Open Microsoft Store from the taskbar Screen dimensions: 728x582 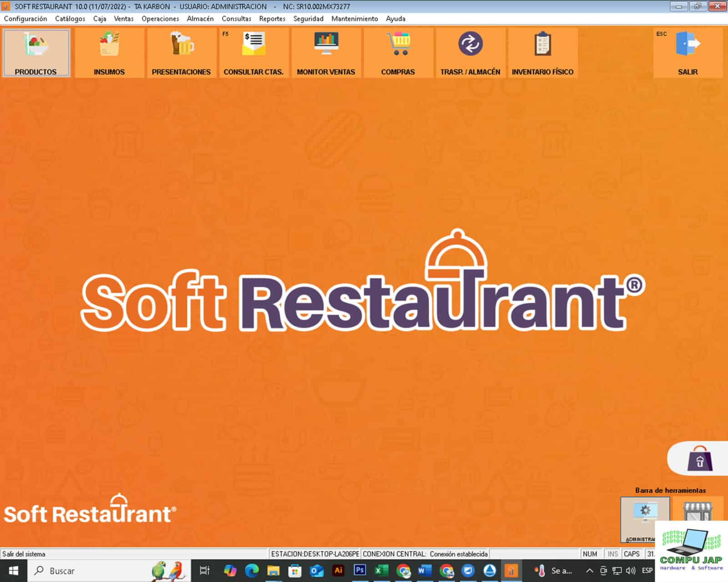[x=295, y=571]
